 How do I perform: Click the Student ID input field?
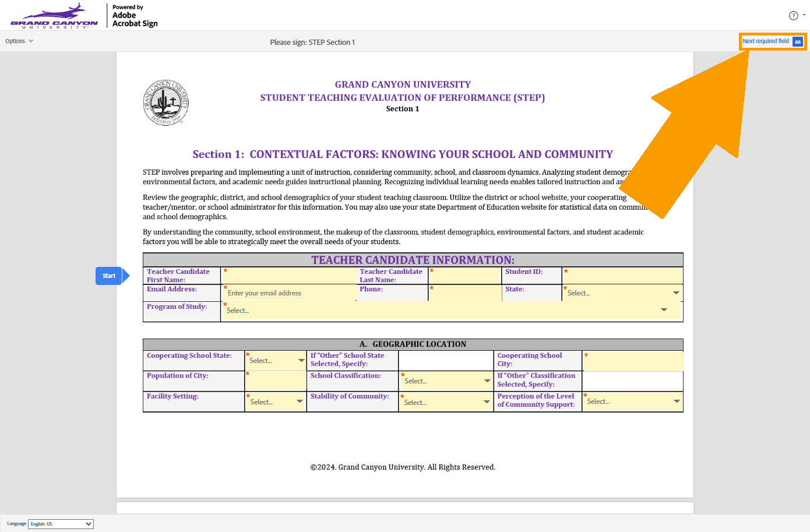[622, 276]
